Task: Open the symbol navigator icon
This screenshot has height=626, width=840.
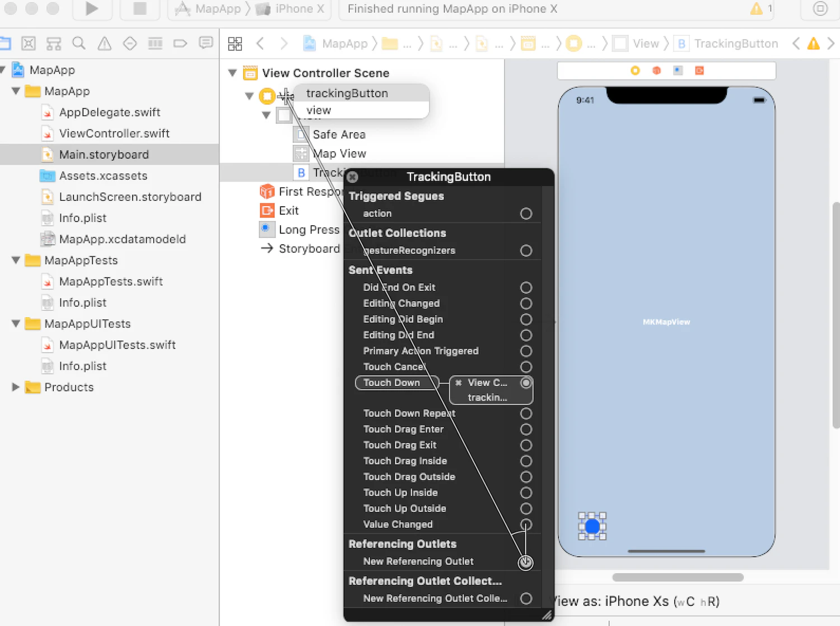Action: coord(54,44)
